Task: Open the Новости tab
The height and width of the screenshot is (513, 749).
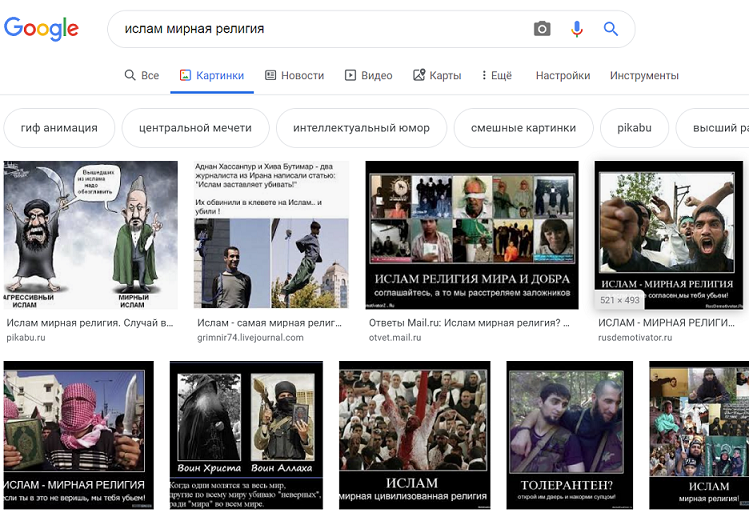Action: pos(294,75)
